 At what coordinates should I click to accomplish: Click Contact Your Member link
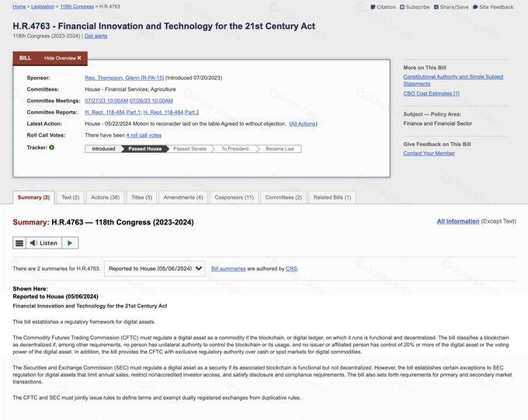coord(428,153)
